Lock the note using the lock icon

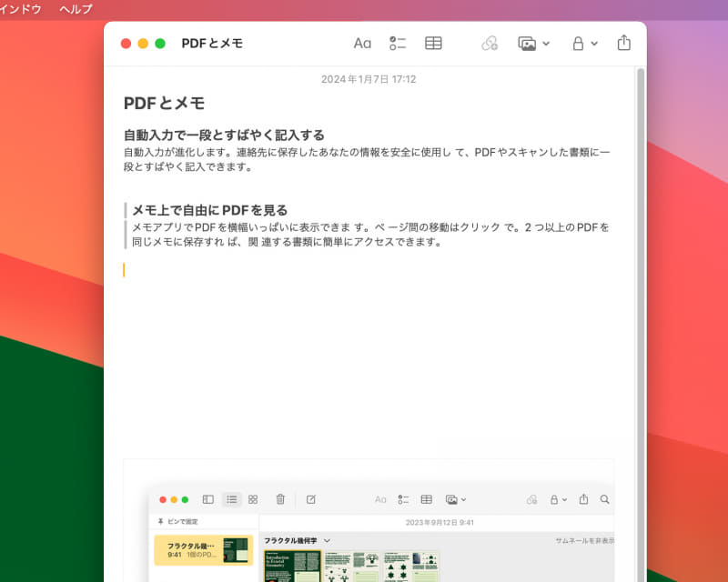(580, 42)
